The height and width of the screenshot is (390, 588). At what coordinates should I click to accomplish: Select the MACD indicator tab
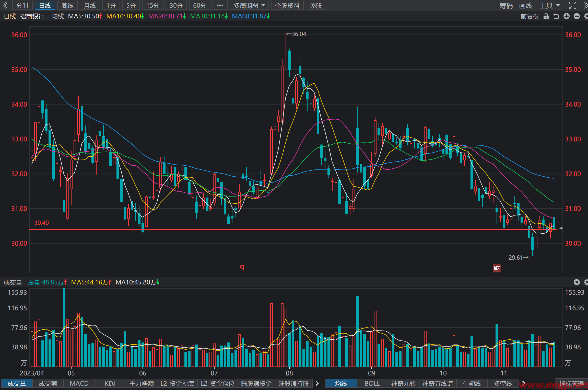(x=79, y=383)
